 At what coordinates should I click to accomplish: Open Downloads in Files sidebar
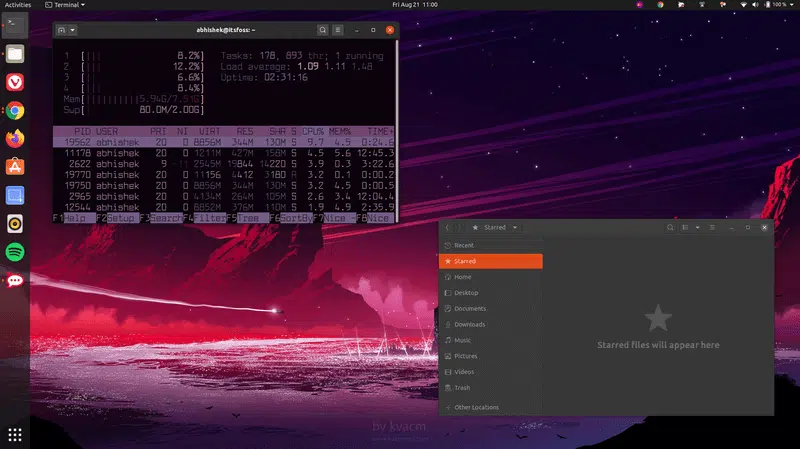(491, 325)
